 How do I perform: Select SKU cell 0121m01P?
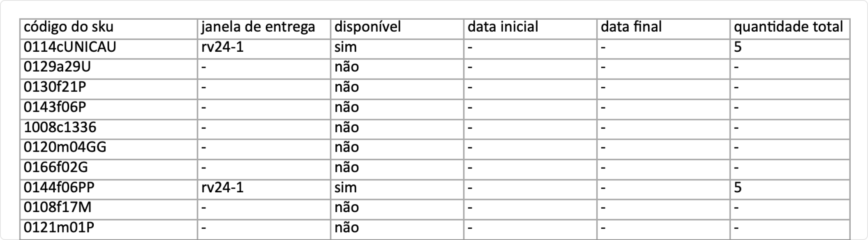59,227
